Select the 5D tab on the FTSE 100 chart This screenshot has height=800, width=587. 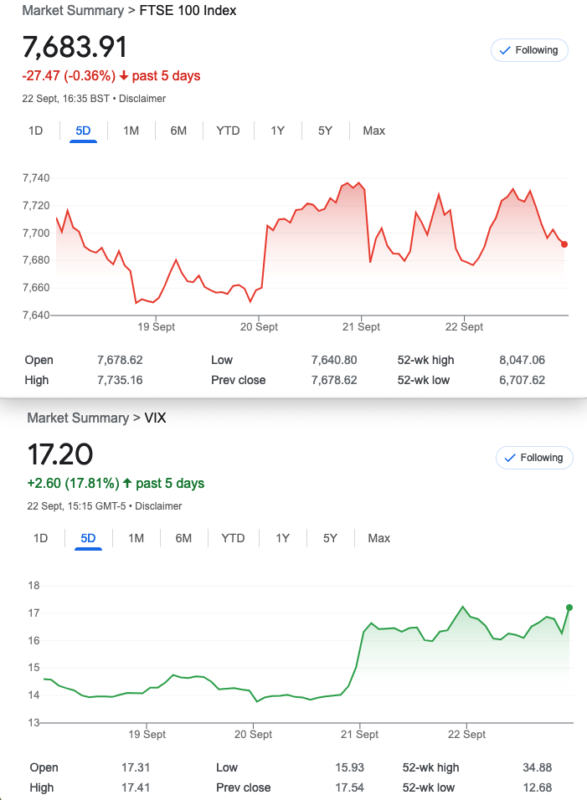83,131
